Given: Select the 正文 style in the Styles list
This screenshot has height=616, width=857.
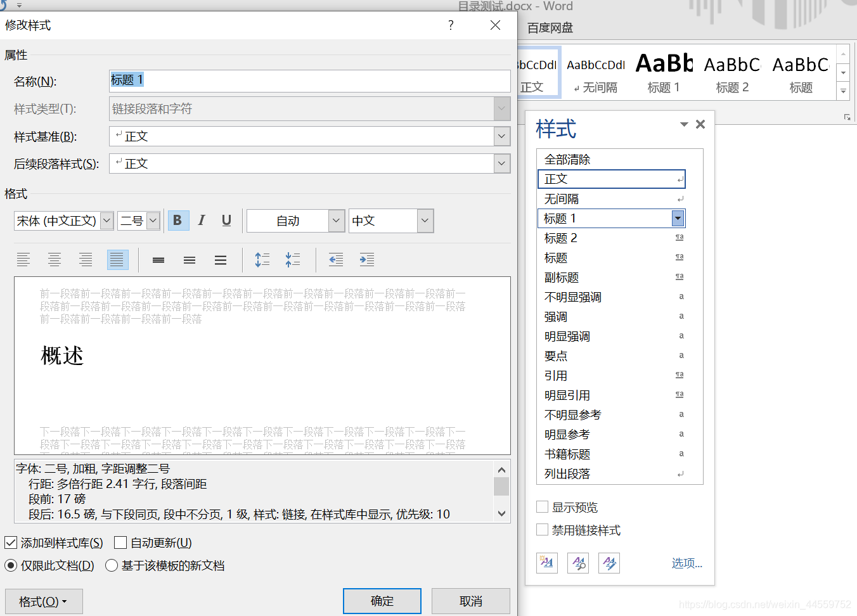Looking at the screenshot, I should click(612, 179).
